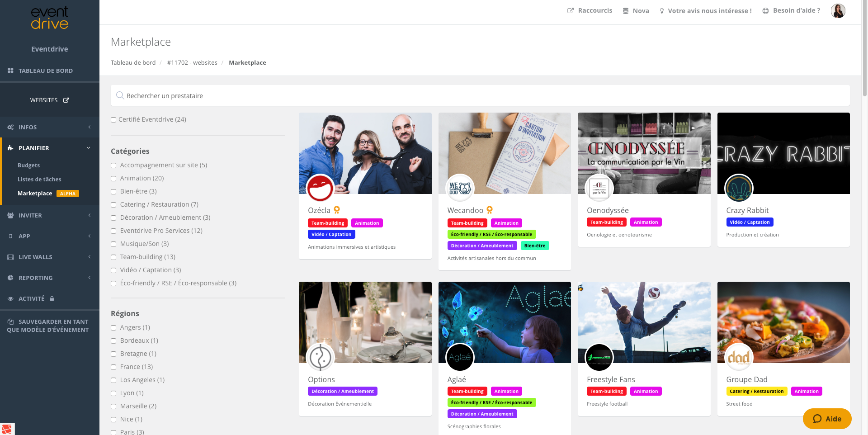Click the Raccourcis shortcut icon
The image size is (868, 435).
pyautogui.click(x=571, y=10)
